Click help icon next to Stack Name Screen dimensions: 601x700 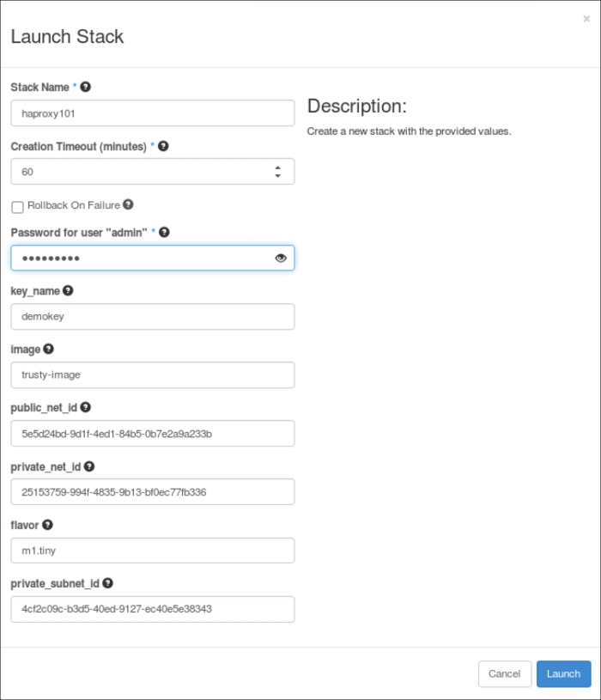86,88
